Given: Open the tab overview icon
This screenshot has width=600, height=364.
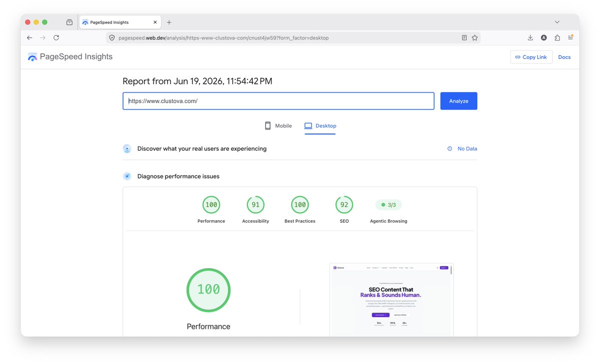Looking at the screenshot, I should [69, 22].
